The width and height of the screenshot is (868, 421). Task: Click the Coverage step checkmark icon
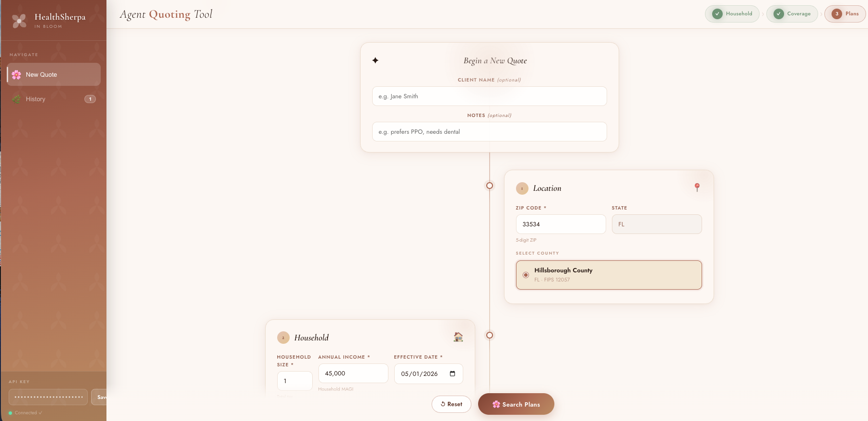tap(779, 14)
